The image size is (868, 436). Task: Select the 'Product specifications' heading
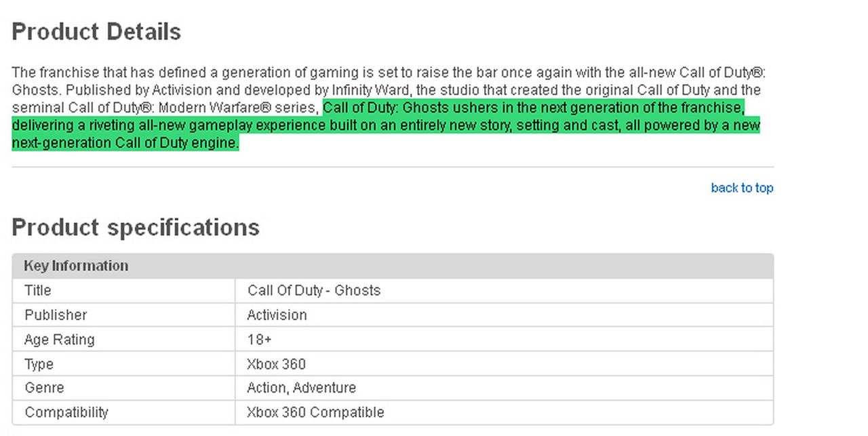(x=136, y=227)
